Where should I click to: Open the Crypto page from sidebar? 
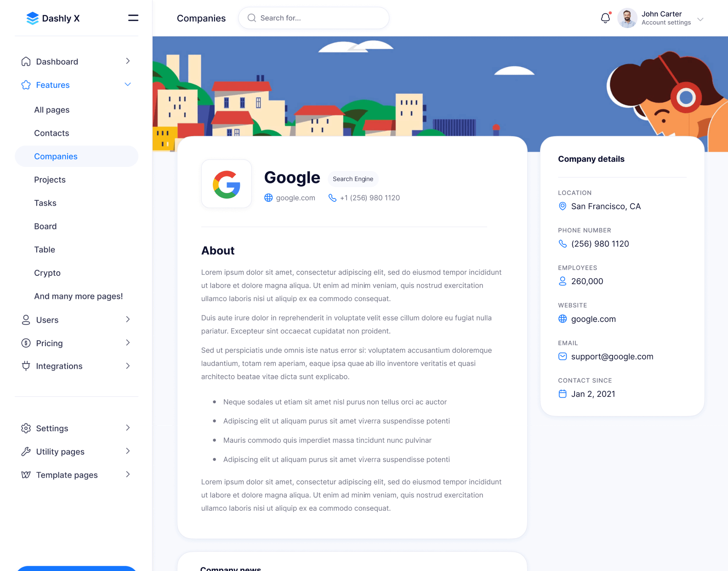tap(47, 273)
